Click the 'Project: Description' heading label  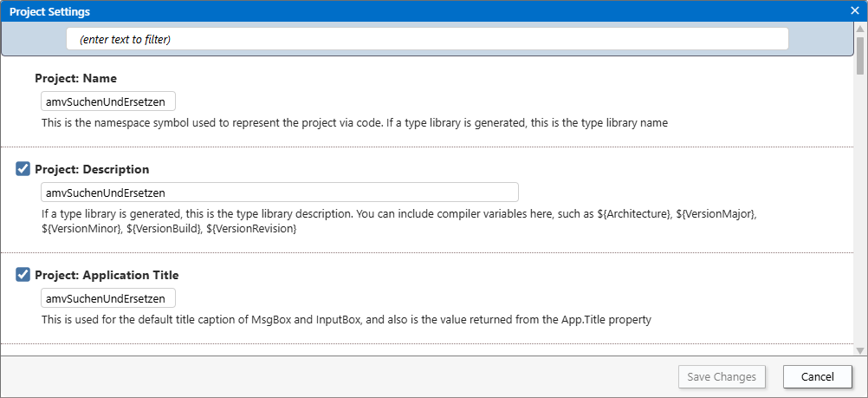click(92, 169)
